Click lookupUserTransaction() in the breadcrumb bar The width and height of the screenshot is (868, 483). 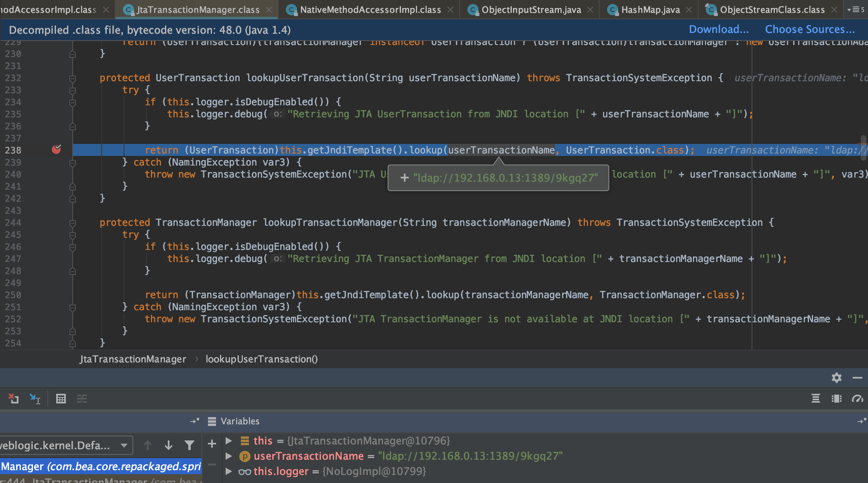coord(261,359)
